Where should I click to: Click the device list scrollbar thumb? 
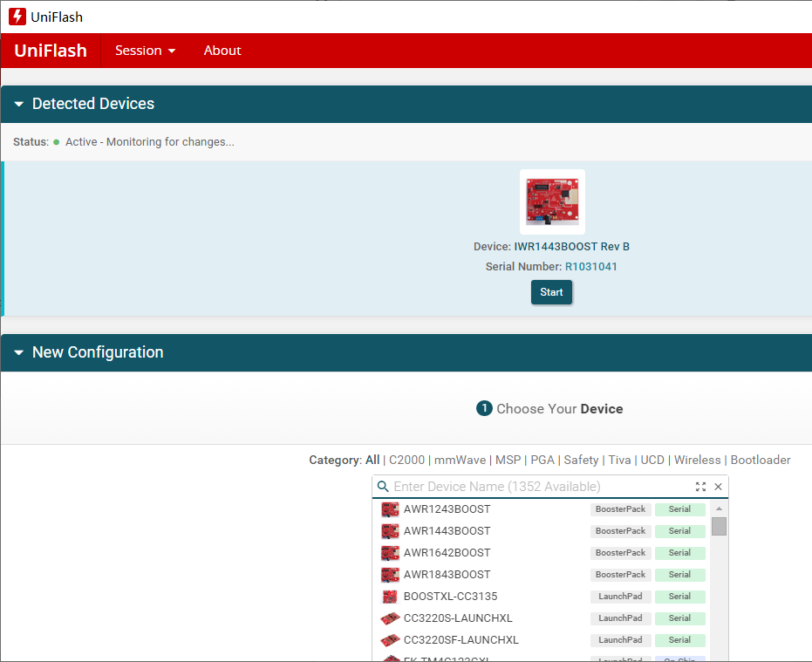point(719,526)
